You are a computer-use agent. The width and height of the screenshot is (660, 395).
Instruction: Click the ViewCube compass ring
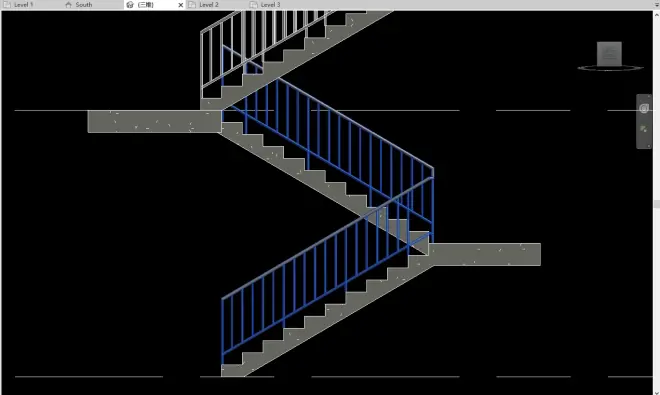[x=610, y=68]
